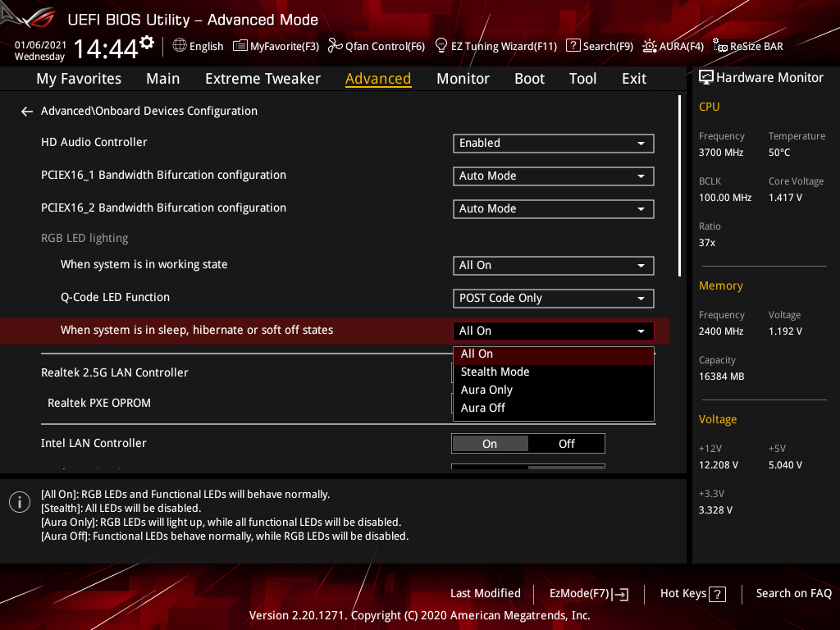Select Stealth Mode in the open list
The width and height of the screenshot is (840, 630).
(x=554, y=372)
